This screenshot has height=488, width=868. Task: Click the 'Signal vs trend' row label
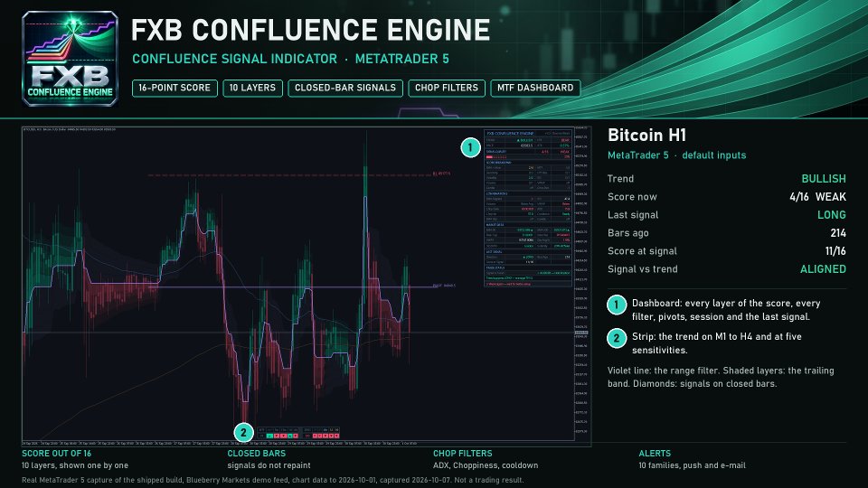(x=642, y=269)
